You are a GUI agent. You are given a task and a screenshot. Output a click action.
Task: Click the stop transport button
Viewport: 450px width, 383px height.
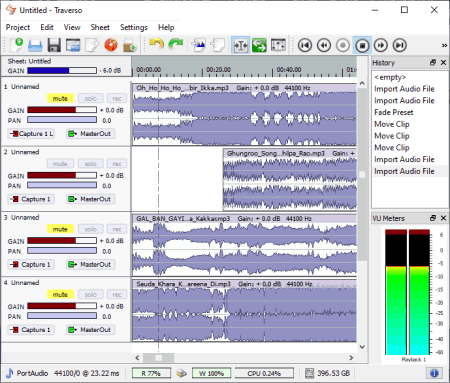(x=362, y=45)
